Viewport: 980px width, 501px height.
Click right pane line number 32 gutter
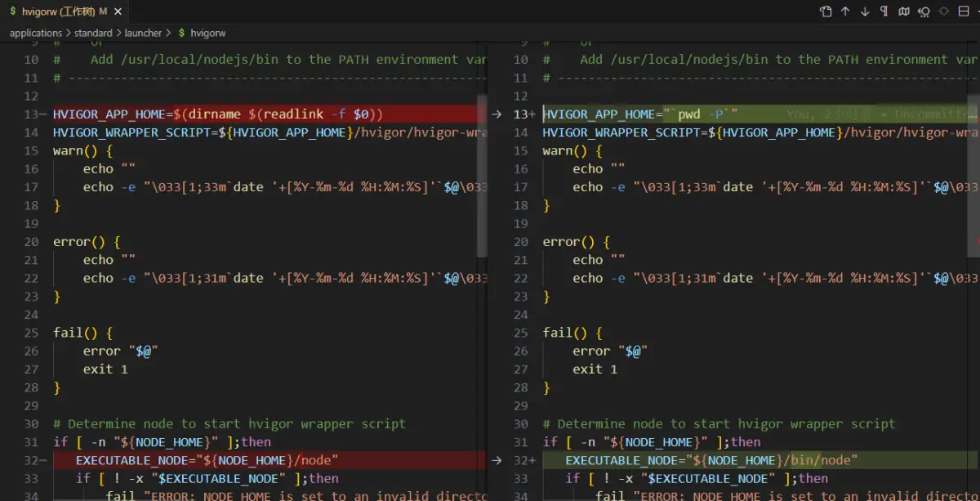pyautogui.click(x=522, y=460)
